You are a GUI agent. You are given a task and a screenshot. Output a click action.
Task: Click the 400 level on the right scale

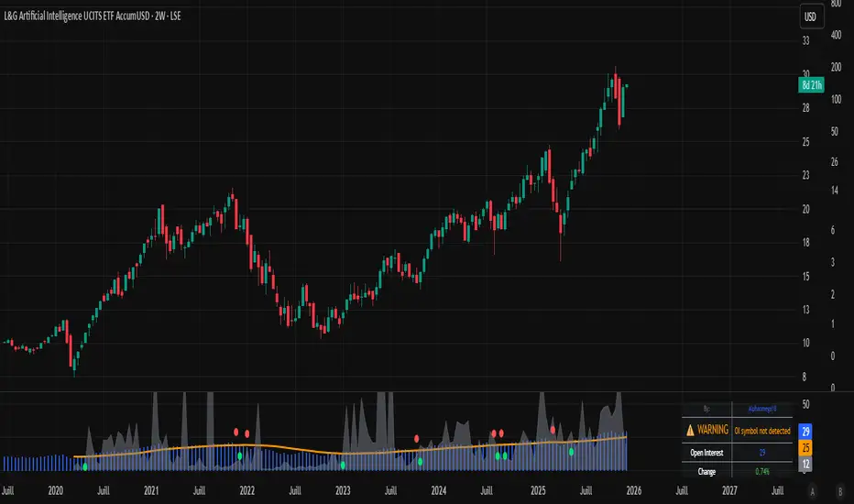pos(836,36)
